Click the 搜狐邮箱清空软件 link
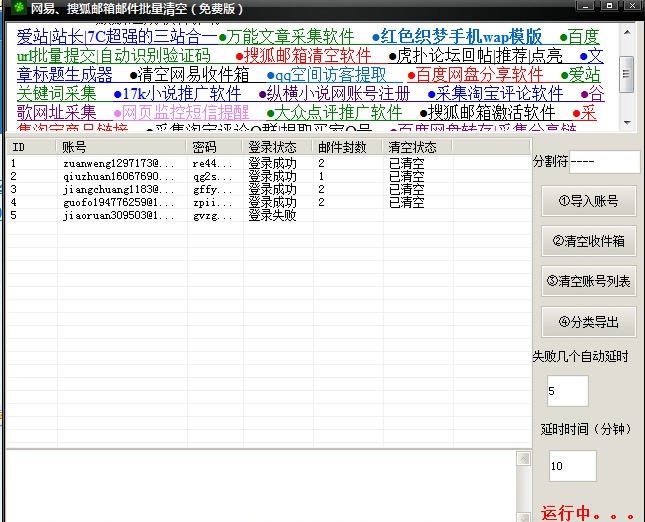Screen dimensions: 645x522 308,56
